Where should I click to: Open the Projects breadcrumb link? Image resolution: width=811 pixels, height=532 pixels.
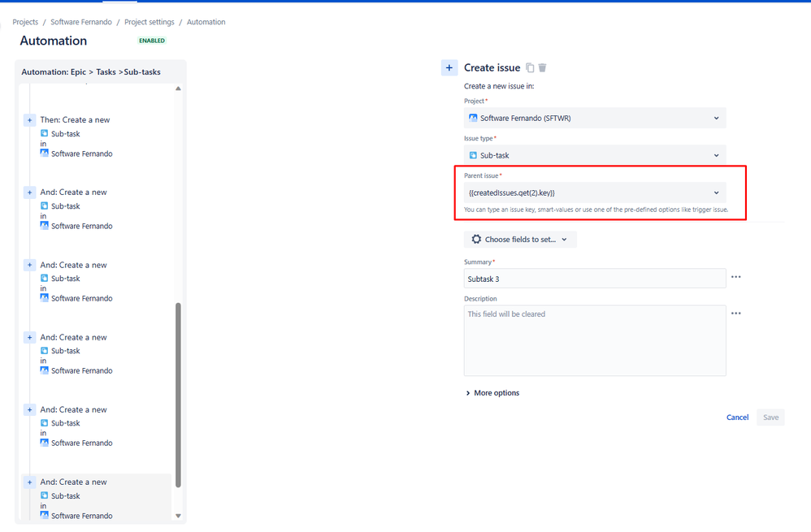(25, 22)
